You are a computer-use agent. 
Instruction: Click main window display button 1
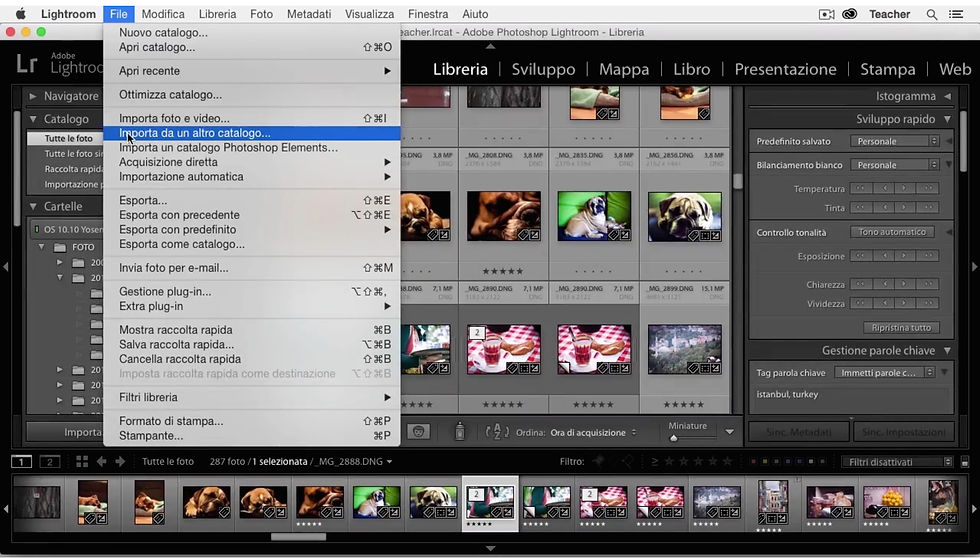coord(21,462)
